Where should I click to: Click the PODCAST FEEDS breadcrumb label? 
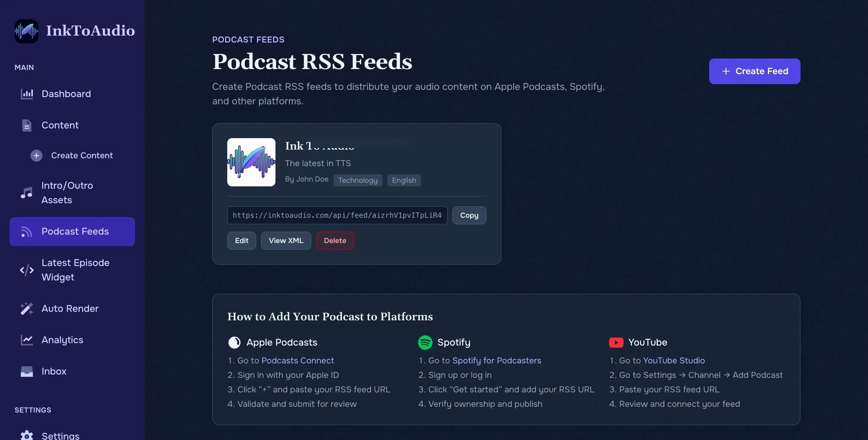click(248, 40)
